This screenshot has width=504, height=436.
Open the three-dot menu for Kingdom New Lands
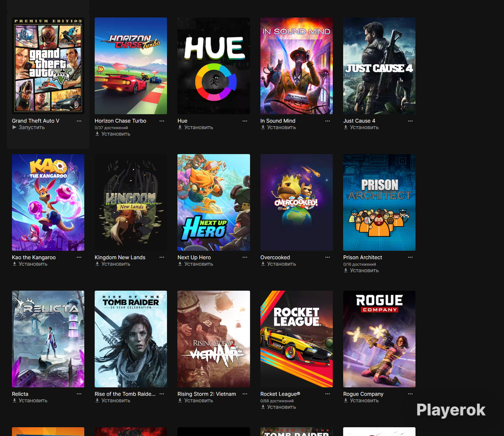pos(162,258)
